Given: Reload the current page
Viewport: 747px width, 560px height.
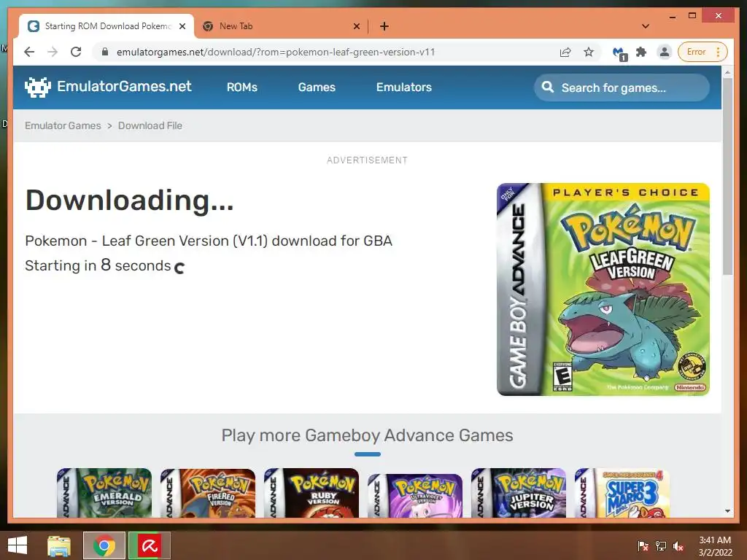Looking at the screenshot, I should click(76, 52).
